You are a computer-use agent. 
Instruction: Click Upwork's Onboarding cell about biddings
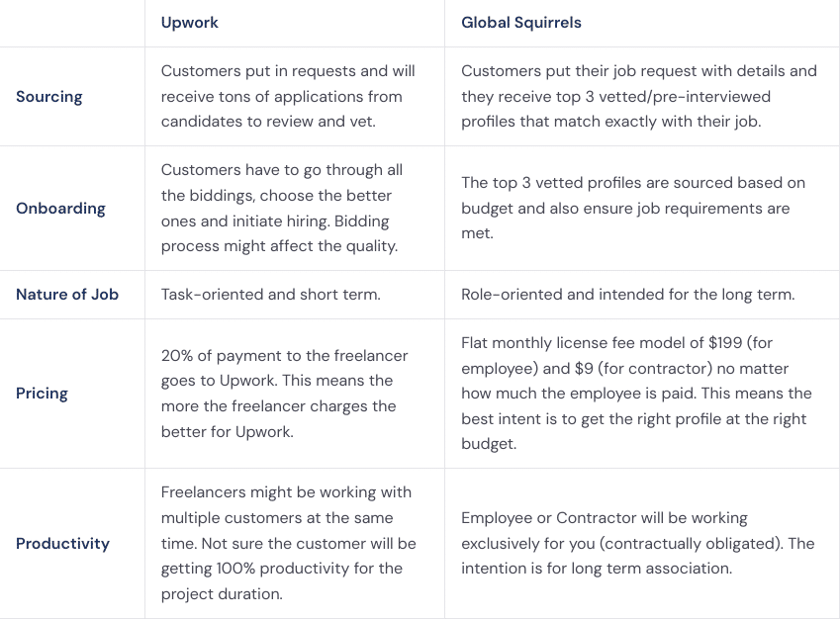coord(282,209)
